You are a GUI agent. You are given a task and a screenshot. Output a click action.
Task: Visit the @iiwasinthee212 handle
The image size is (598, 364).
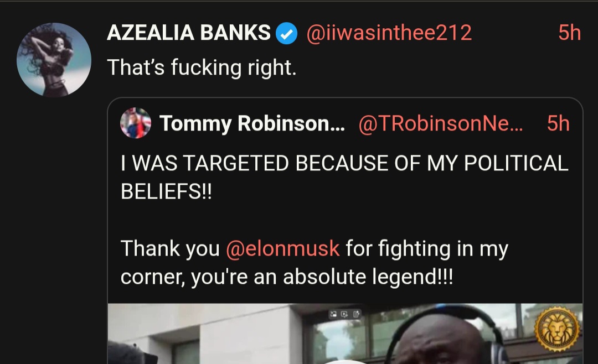tap(389, 33)
